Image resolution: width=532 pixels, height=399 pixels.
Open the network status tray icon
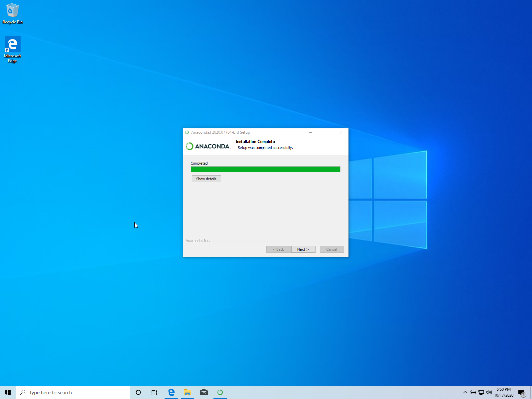click(x=481, y=392)
